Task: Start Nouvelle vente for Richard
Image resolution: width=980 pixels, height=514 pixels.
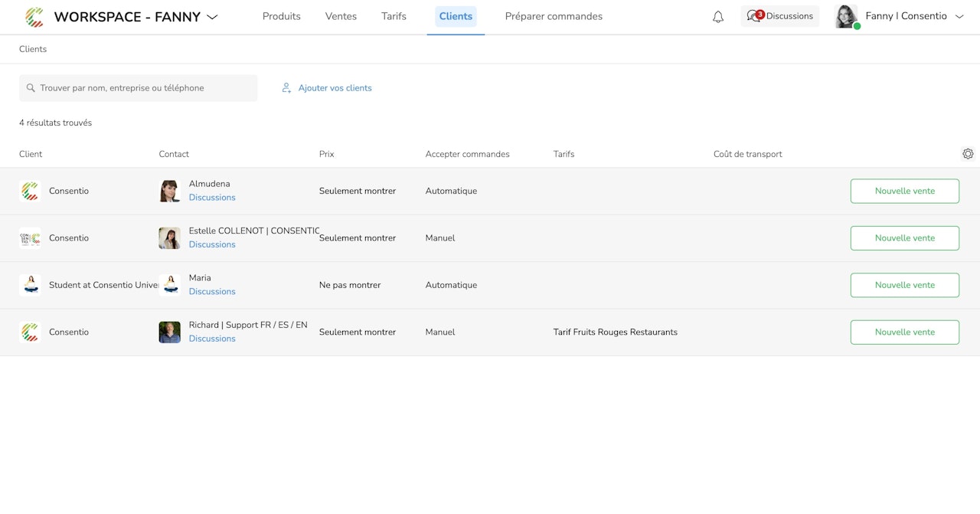Action: pyautogui.click(x=905, y=332)
